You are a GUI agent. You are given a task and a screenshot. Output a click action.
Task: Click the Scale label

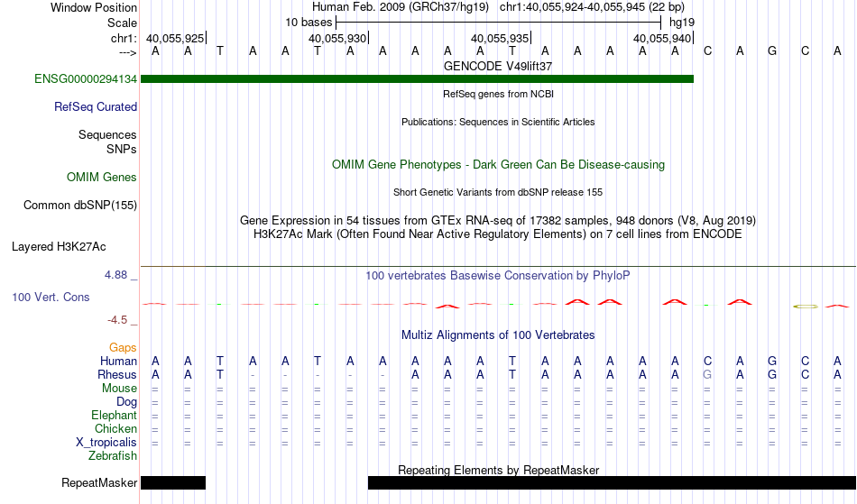122,23
